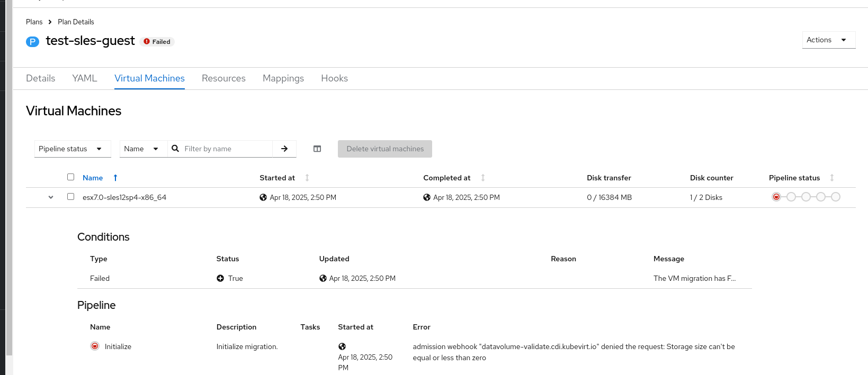The height and width of the screenshot is (375, 868).
Task: Open the Actions dropdown menu
Action: [828, 40]
